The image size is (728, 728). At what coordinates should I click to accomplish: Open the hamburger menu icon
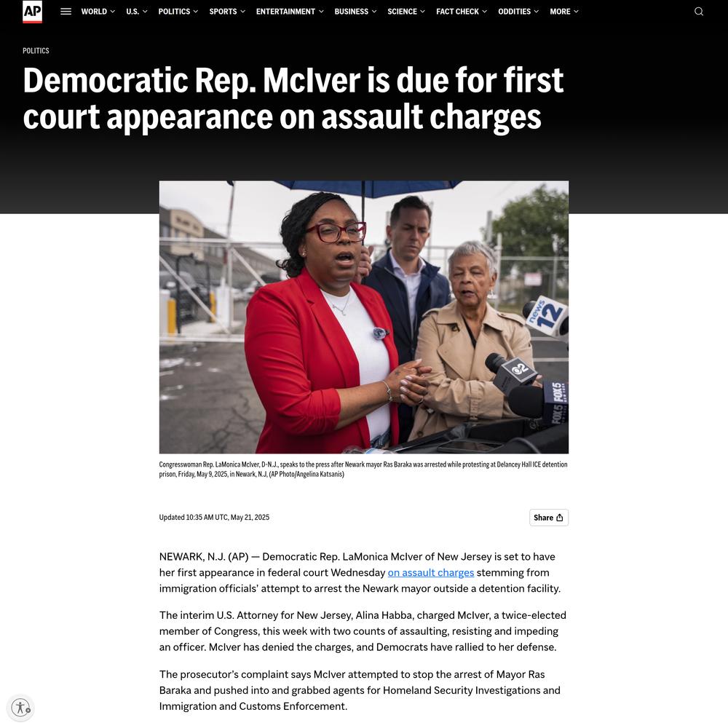66,12
